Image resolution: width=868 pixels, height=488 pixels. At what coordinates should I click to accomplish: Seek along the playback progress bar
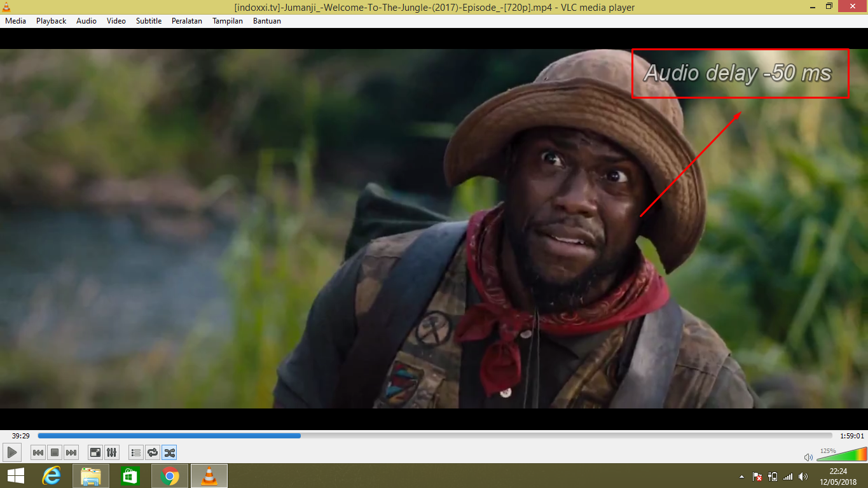435,436
